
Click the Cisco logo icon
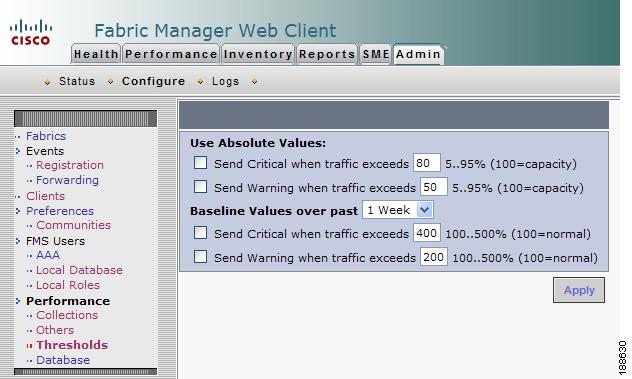click(31, 33)
